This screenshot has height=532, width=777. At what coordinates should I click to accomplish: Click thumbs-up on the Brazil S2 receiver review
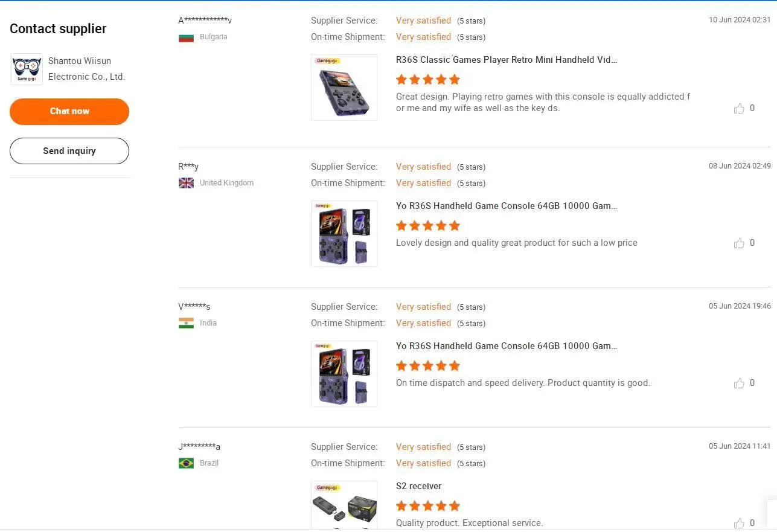point(739,523)
